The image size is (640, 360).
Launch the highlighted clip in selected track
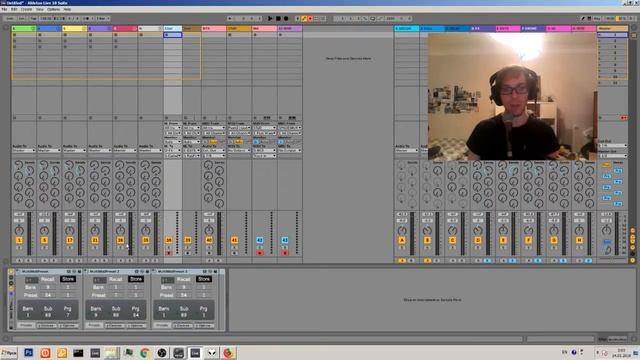[x=167, y=35]
